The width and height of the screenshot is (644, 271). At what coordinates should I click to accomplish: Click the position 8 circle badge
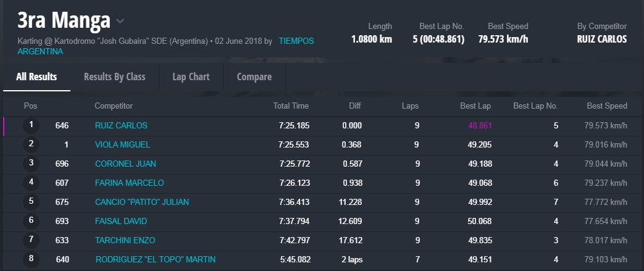click(x=31, y=260)
